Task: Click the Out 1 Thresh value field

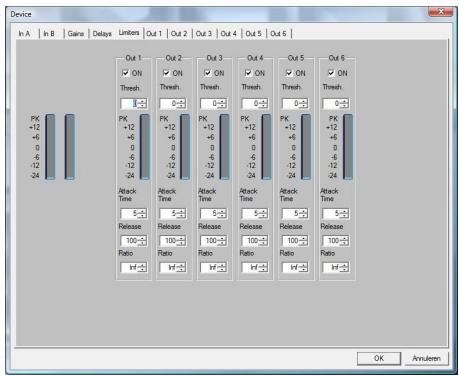Action: point(129,104)
